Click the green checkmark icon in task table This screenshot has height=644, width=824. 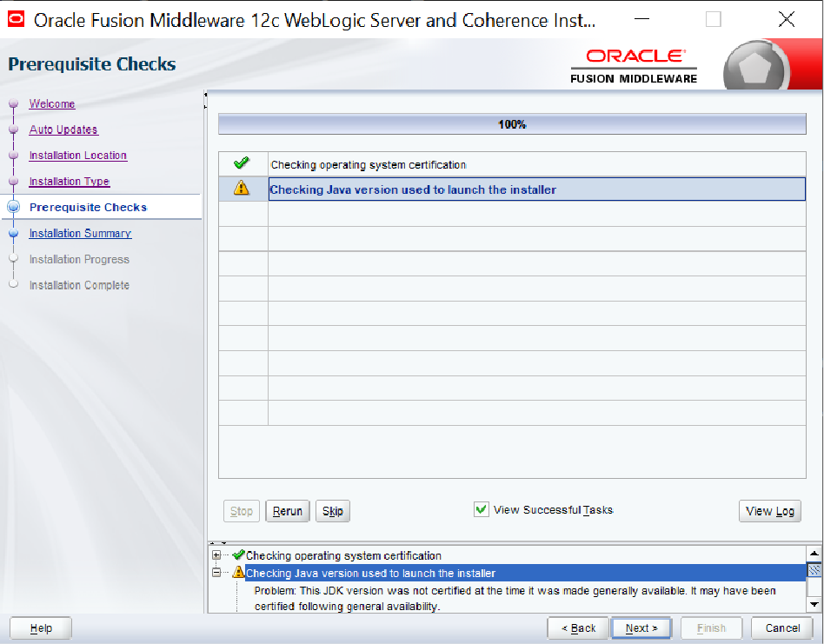pyautogui.click(x=242, y=163)
